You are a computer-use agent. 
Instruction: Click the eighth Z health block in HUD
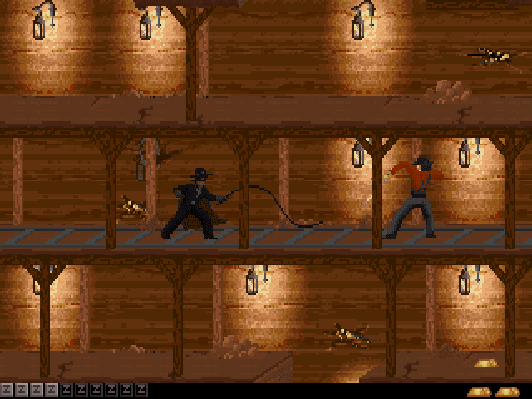pyautogui.click(x=111, y=391)
